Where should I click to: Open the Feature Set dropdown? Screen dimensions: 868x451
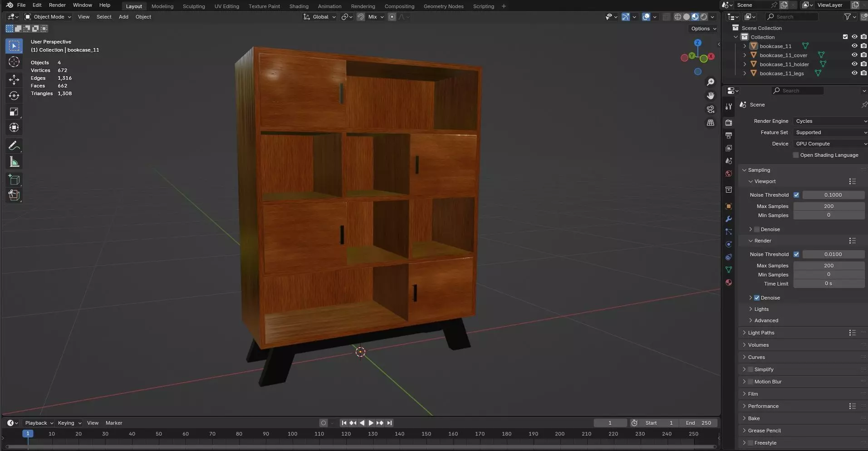tap(830, 132)
